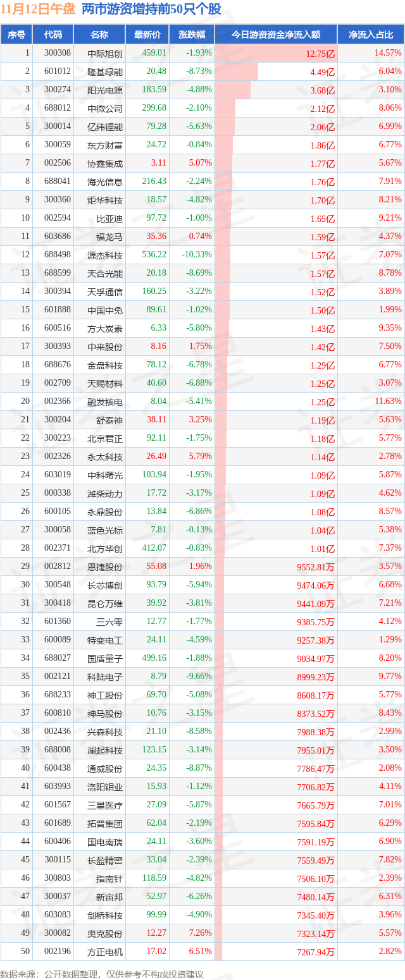Viewport: 405px width, 980px height.
Task: Click the stock name 三星医疗
Action: 105,805
